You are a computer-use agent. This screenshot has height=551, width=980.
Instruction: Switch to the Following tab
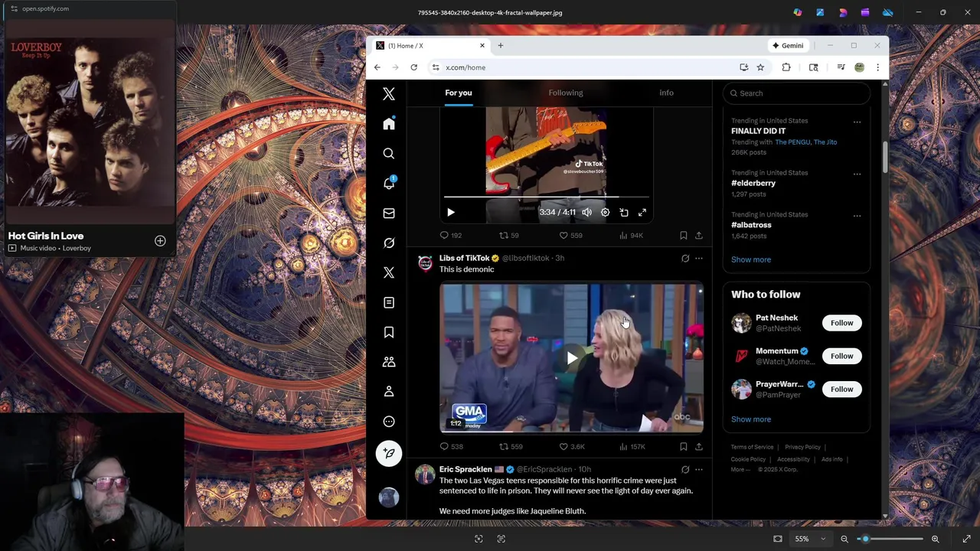[x=566, y=93]
